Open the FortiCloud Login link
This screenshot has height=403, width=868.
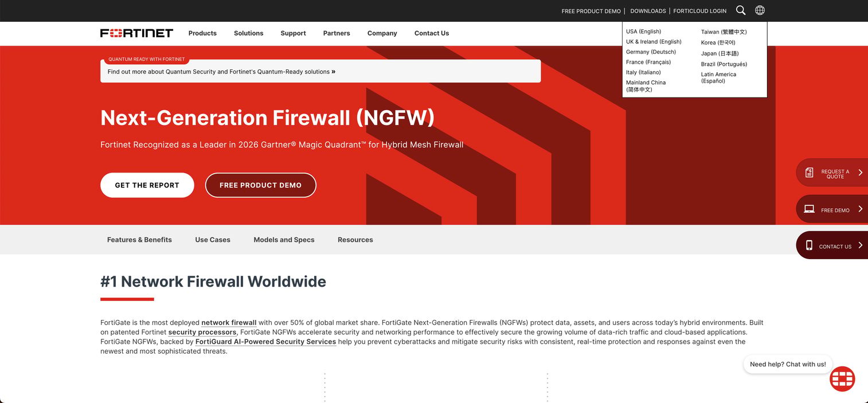[700, 11]
